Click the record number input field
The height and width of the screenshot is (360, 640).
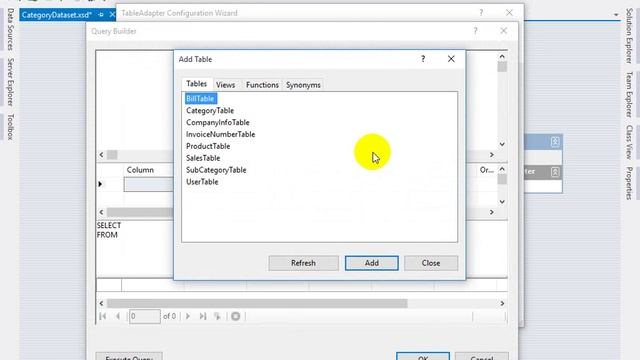tap(144, 316)
